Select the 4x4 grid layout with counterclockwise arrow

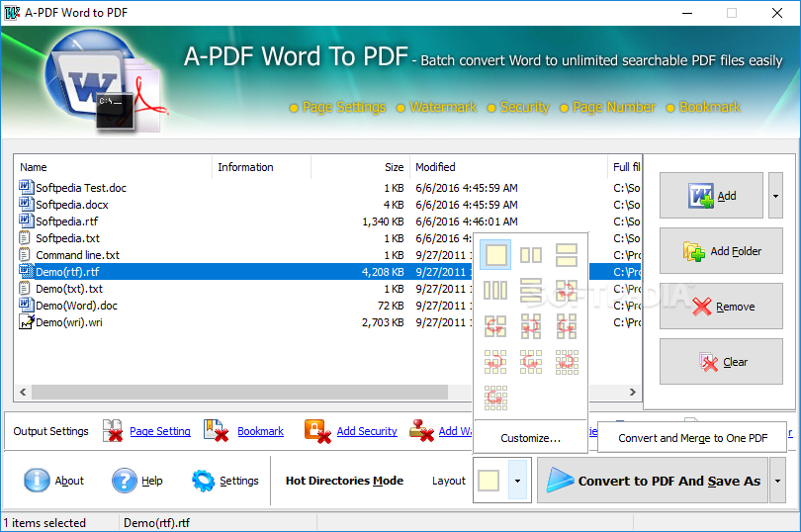pyautogui.click(x=495, y=398)
